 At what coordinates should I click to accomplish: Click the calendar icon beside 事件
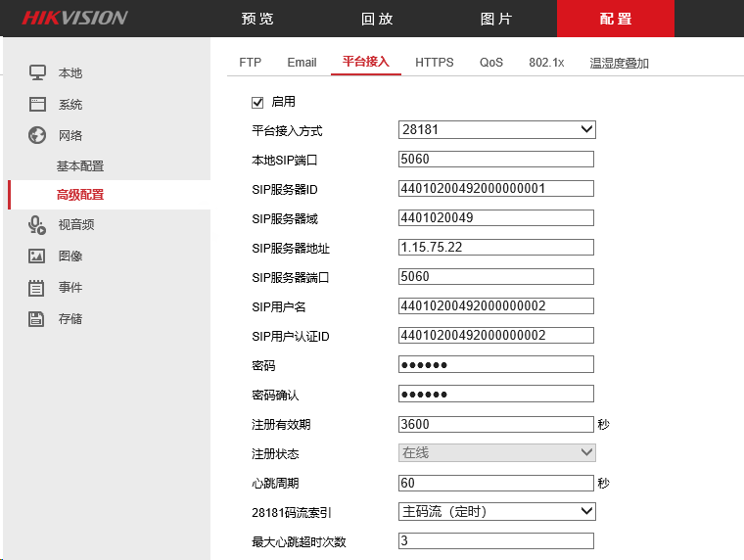[37, 287]
